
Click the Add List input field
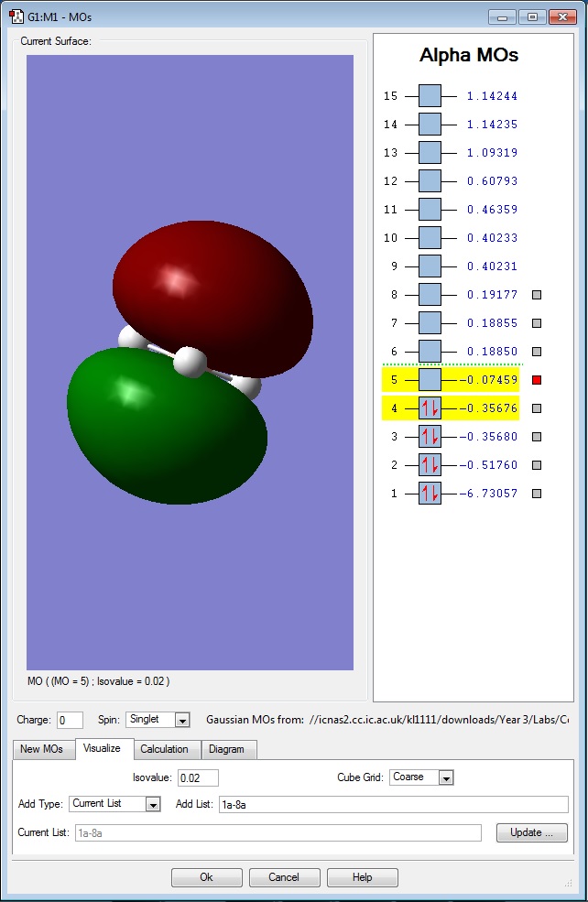(x=394, y=804)
